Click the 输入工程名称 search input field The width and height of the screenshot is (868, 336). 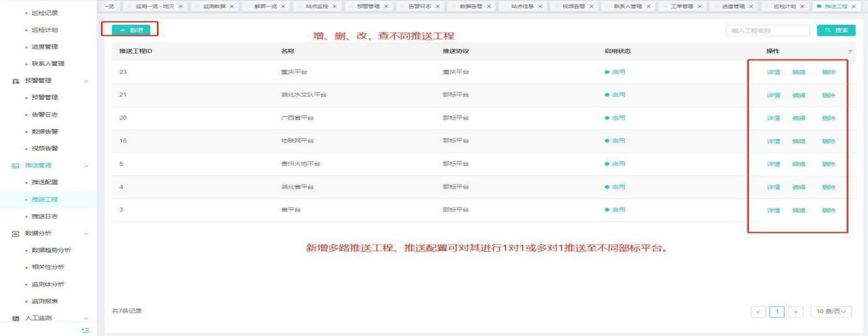pos(767,30)
